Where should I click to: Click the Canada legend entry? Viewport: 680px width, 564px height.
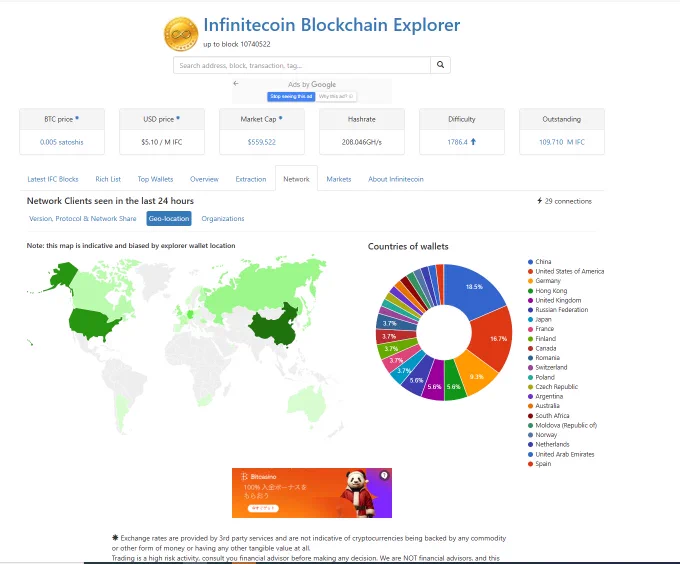click(x=542, y=349)
